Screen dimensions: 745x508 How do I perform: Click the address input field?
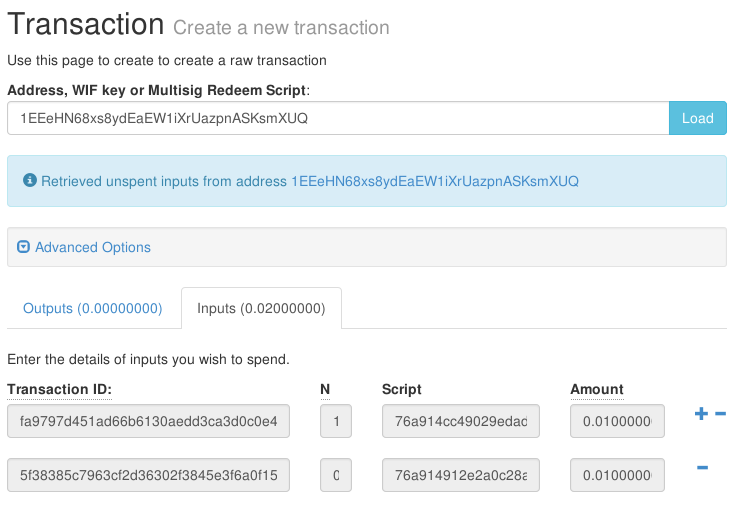click(x=337, y=118)
